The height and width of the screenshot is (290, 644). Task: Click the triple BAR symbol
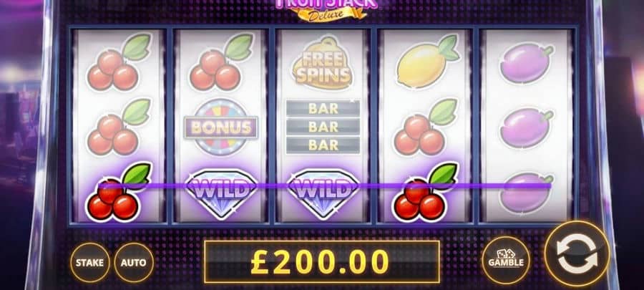pyautogui.click(x=323, y=127)
